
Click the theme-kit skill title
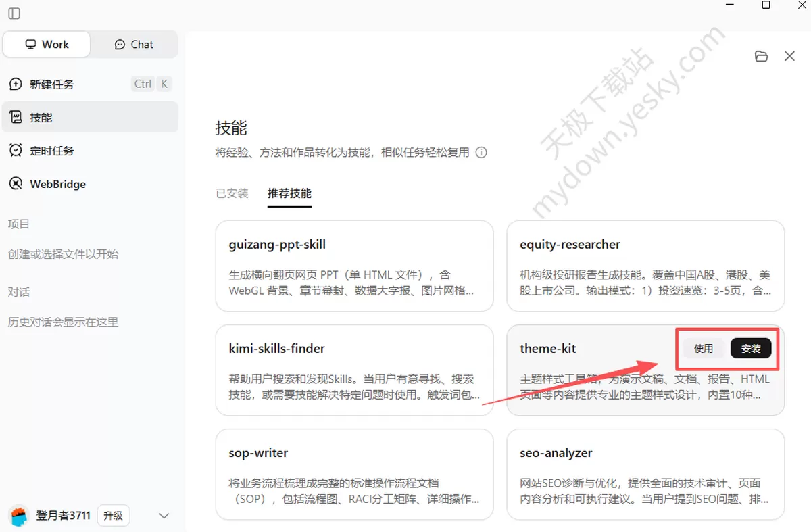coord(548,349)
